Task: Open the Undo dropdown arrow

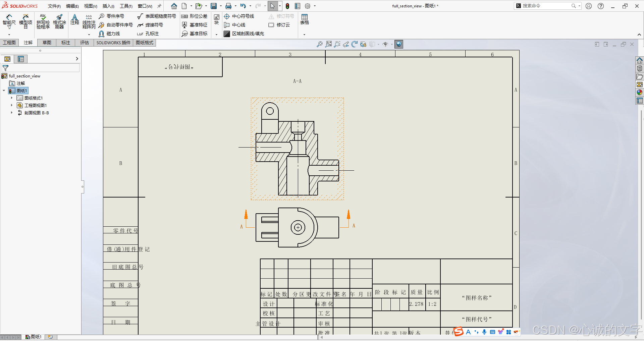Action: coord(250,6)
